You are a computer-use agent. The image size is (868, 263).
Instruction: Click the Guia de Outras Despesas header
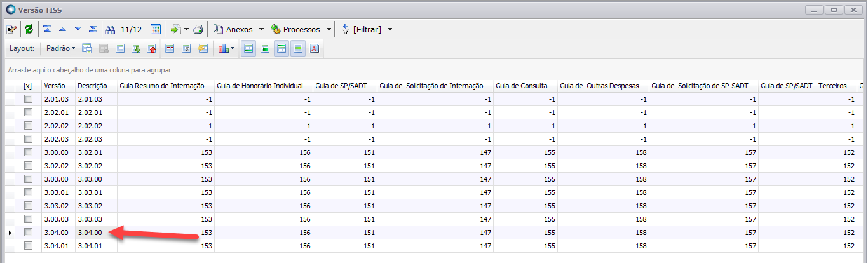click(604, 86)
